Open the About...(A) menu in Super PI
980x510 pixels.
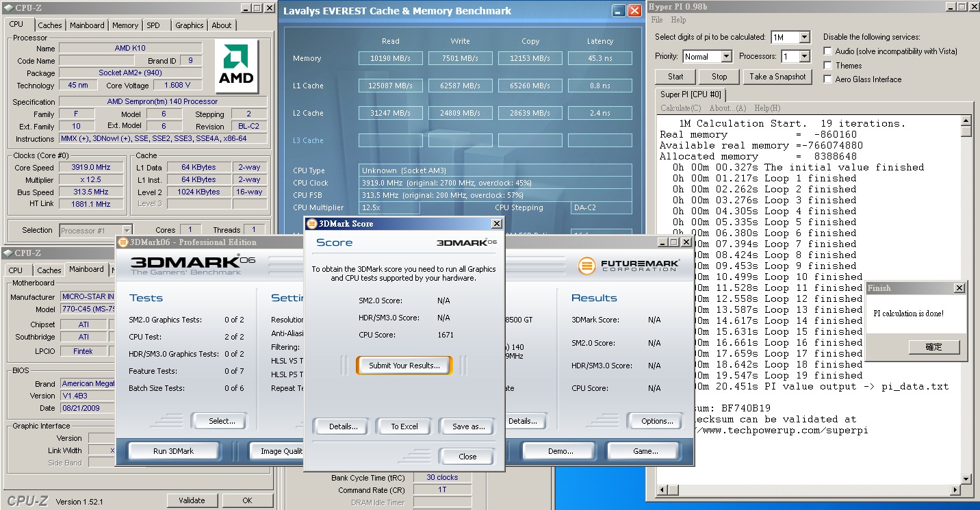pos(728,108)
